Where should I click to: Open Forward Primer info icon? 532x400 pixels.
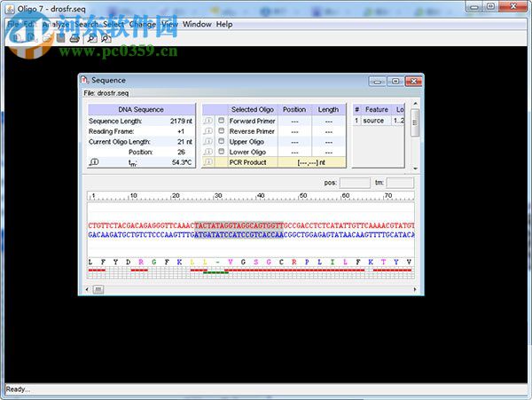208,121
